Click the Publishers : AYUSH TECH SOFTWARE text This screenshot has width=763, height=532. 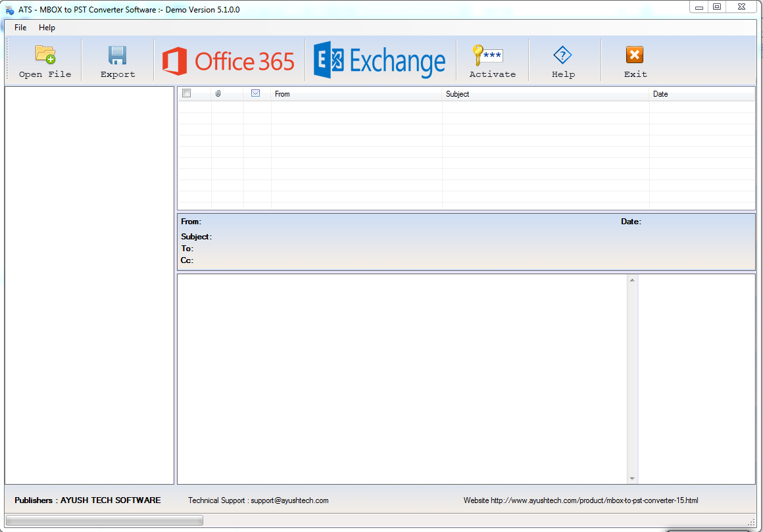[x=87, y=500]
